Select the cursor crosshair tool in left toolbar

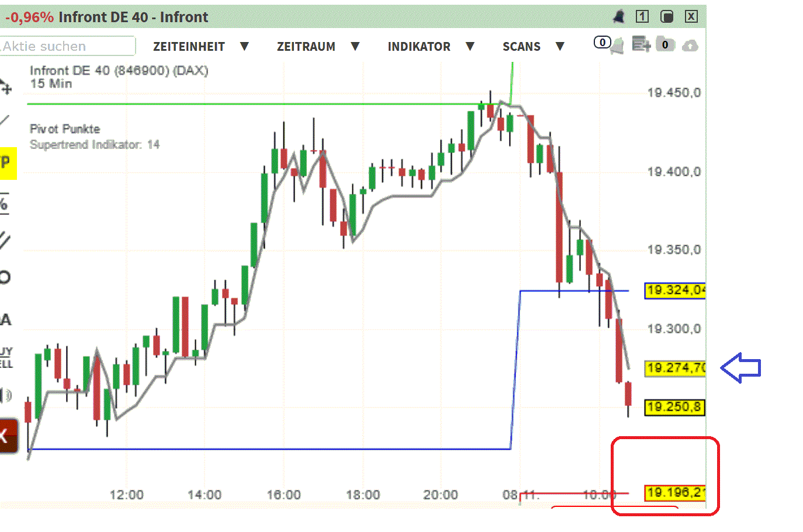coord(5,87)
